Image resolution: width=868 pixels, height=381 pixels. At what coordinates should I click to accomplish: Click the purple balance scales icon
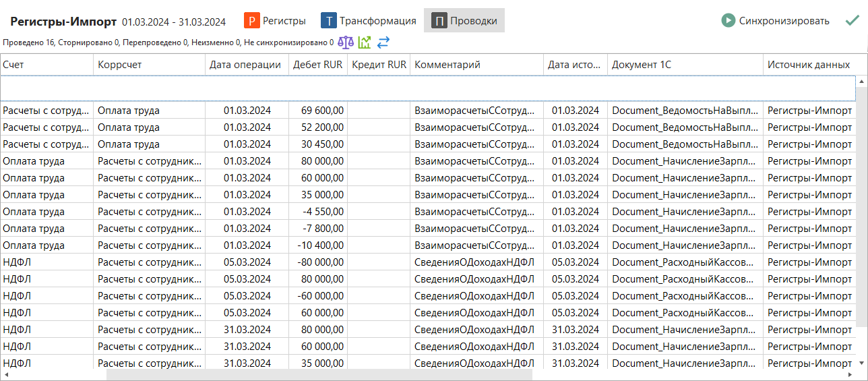click(345, 42)
